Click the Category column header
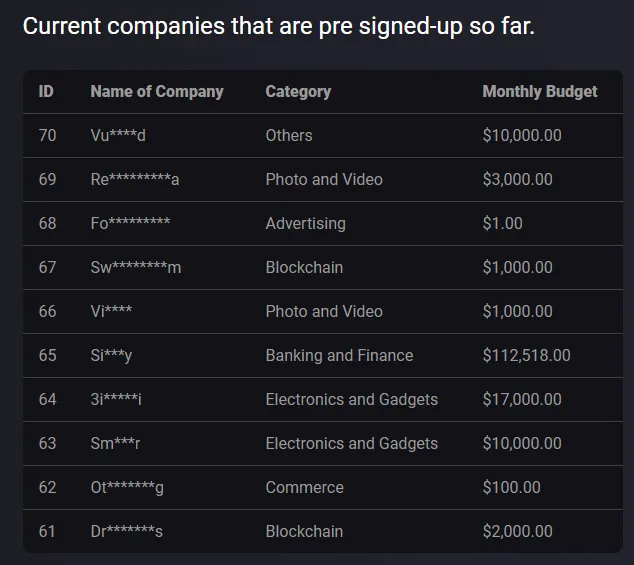 coord(298,92)
